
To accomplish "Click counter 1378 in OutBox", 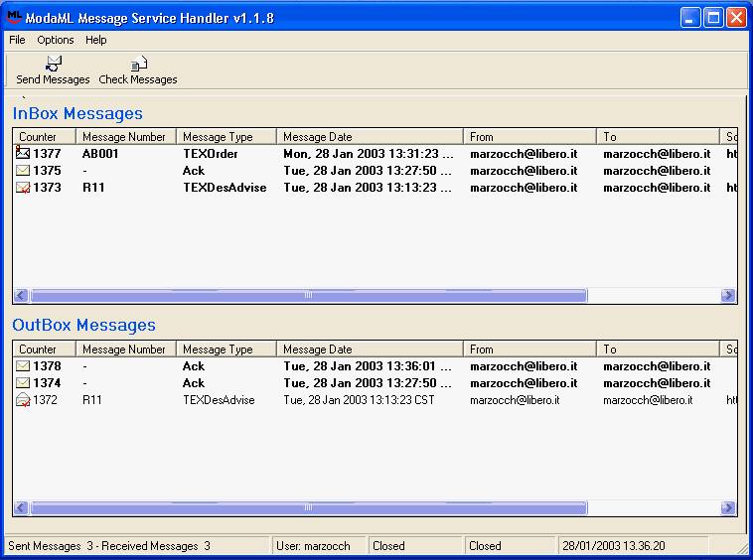I will pos(47,366).
